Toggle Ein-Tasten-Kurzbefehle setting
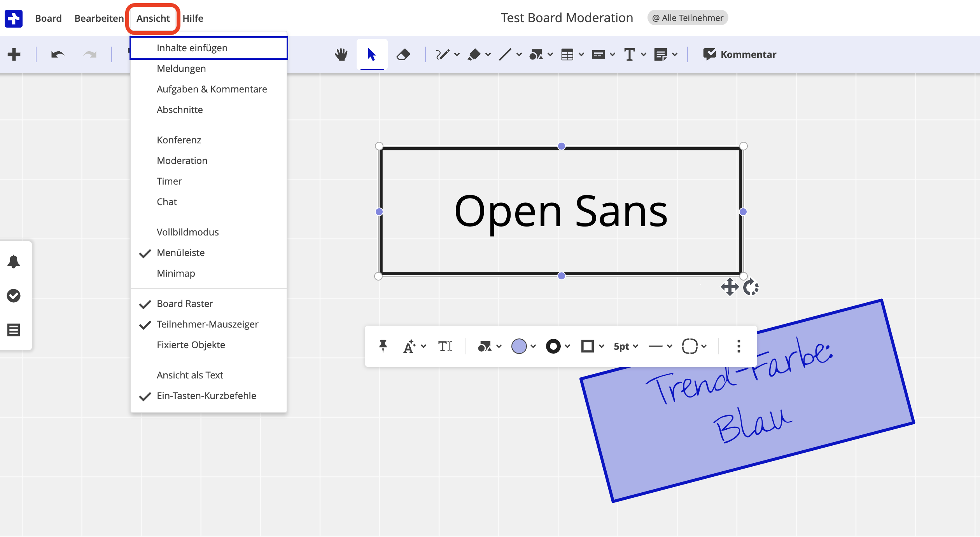Image resolution: width=980 pixels, height=537 pixels. click(x=206, y=396)
